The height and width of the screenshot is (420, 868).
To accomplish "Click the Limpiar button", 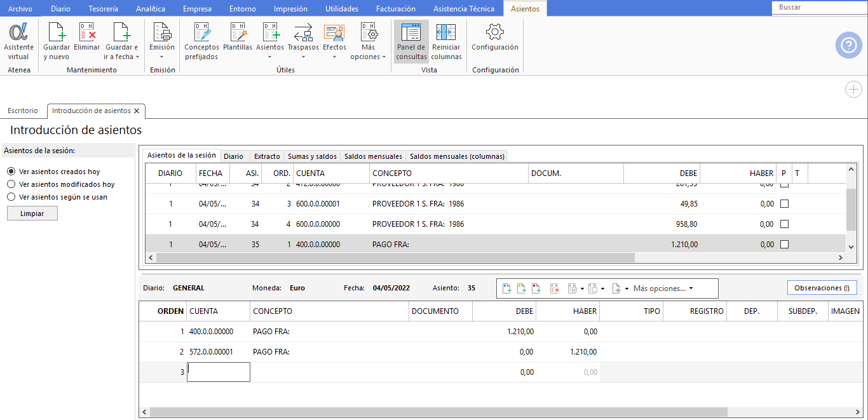I will click(x=32, y=213).
